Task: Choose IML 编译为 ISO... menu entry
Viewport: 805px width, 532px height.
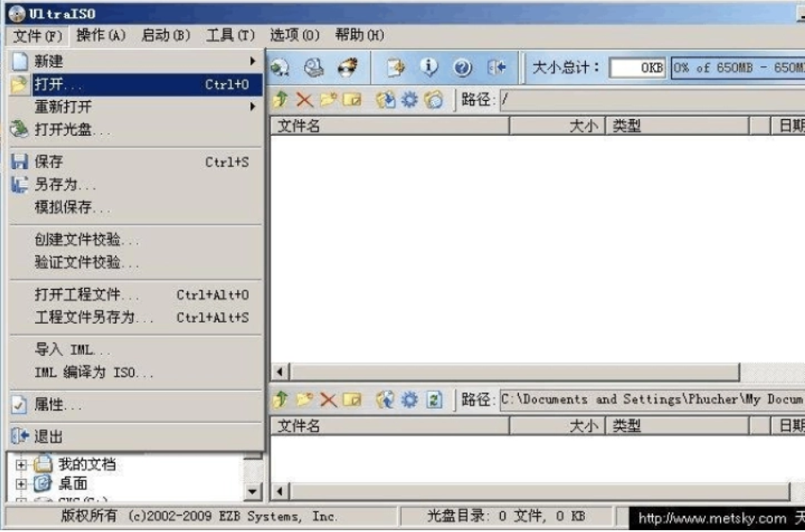Action: click(136, 373)
